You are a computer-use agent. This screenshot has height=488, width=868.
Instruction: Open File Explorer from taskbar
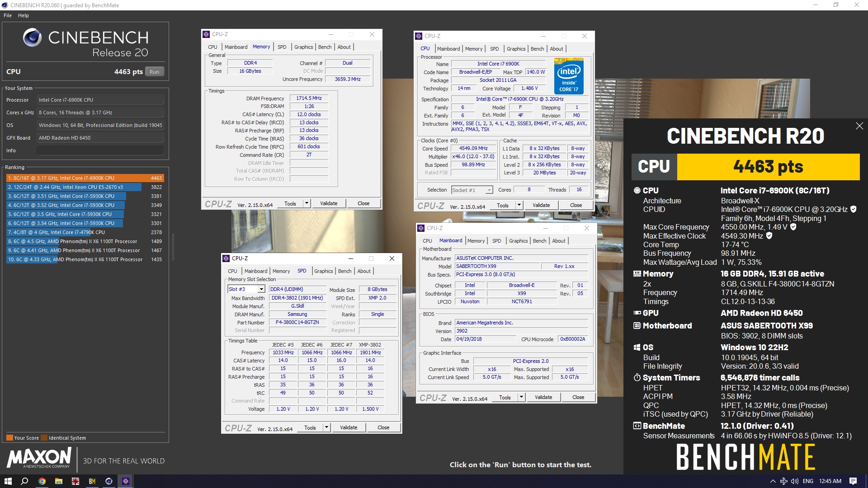tap(58, 481)
